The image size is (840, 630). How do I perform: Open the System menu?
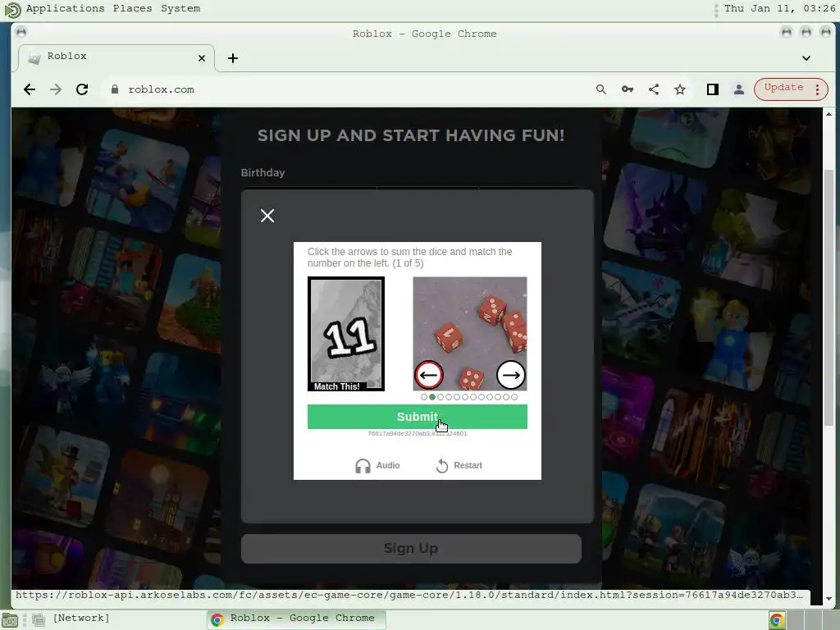pyautogui.click(x=180, y=8)
